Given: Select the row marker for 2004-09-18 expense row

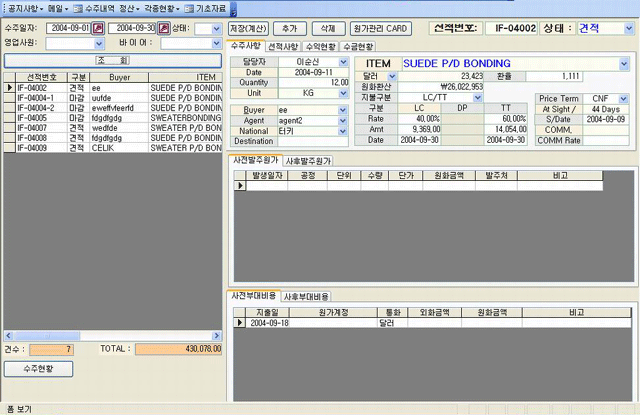Looking at the screenshot, I should [x=240, y=323].
